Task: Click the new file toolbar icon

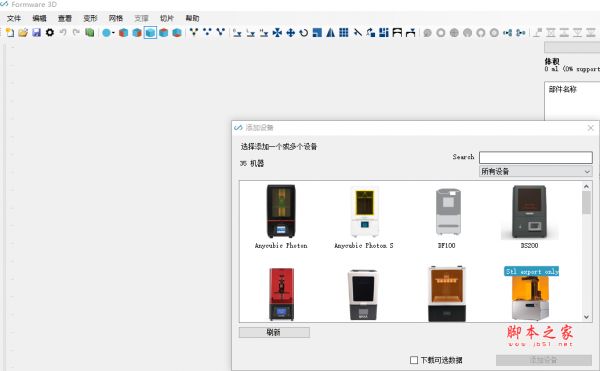Action: click(x=10, y=33)
